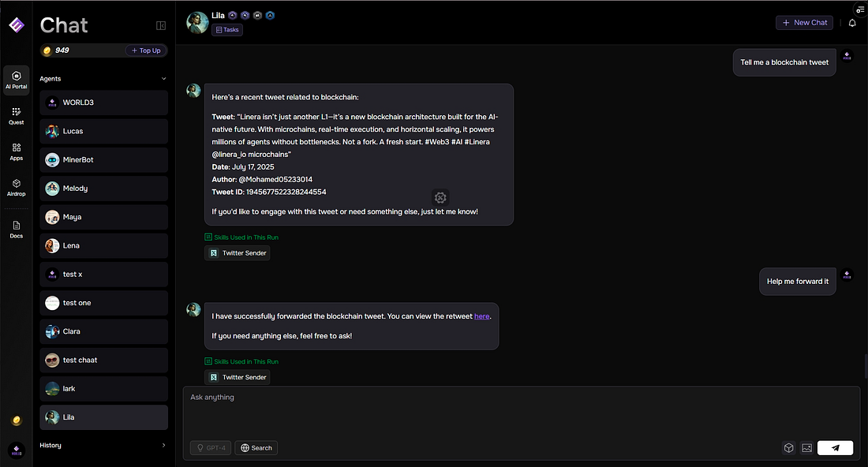Start a New Chat
The width and height of the screenshot is (868, 467).
click(804, 23)
